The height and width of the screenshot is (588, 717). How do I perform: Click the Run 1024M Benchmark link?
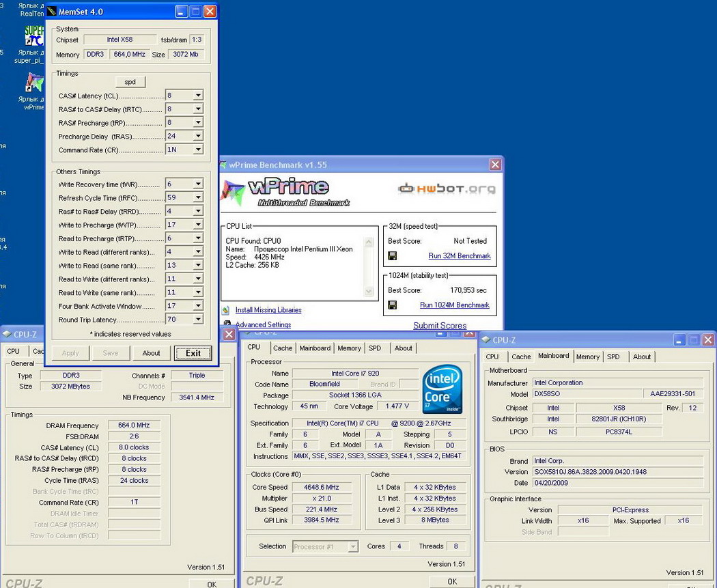tap(455, 305)
